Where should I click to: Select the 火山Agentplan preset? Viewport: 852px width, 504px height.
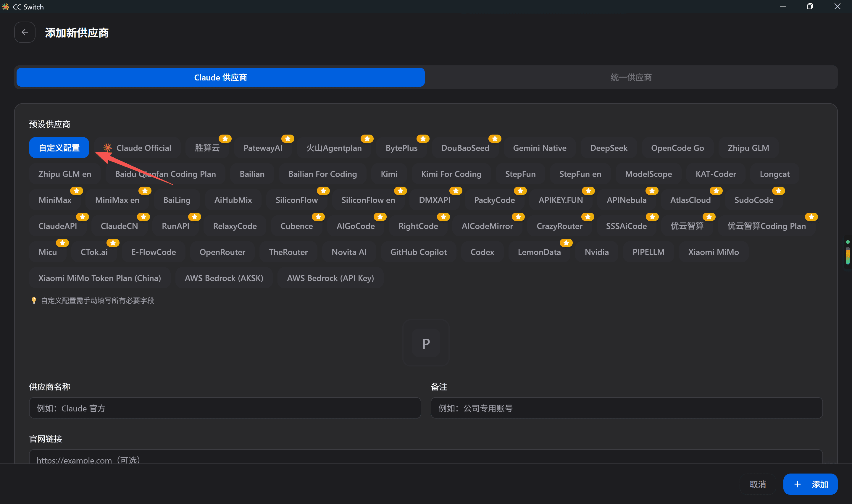pos(334,148)
